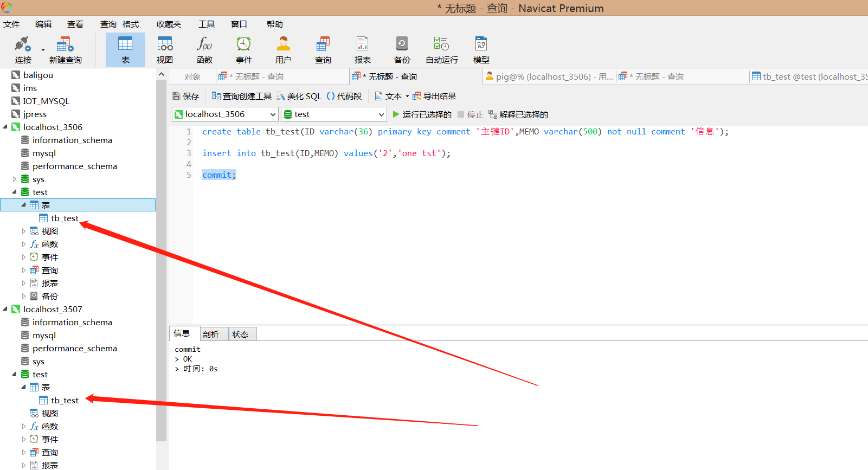
Task: Open the 编辑 (Edit) menu
Action: tap(43, 24)
